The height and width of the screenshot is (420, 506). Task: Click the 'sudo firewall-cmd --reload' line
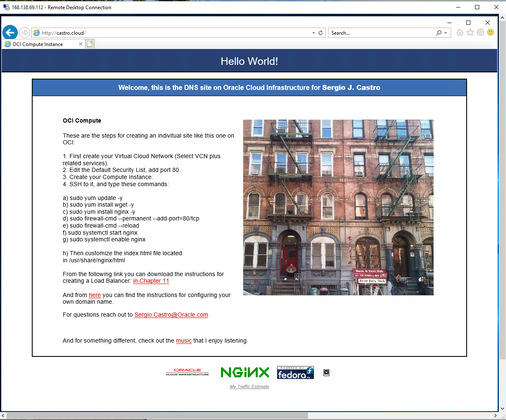[x=101, y=225]
